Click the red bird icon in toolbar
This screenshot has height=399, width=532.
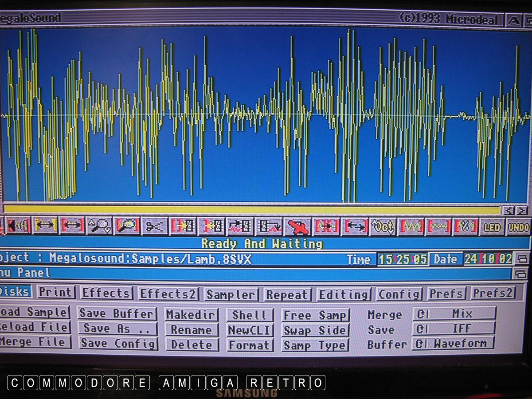pos(297,227)
